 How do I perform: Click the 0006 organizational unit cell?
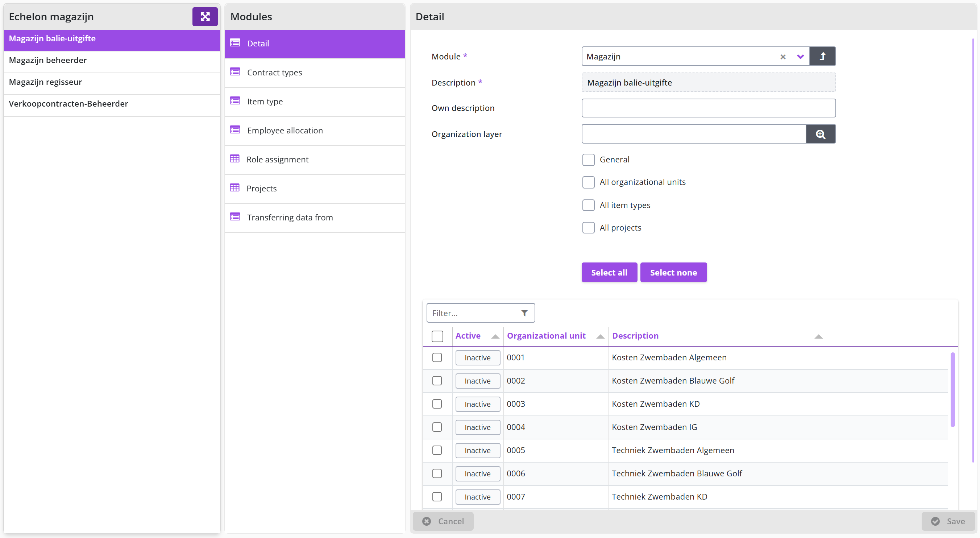(556, 473)
